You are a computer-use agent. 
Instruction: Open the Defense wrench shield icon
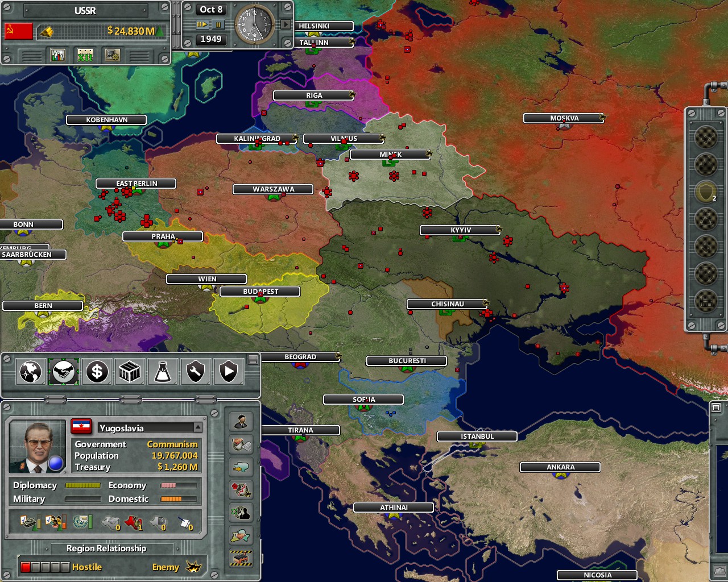coord(196,372)
